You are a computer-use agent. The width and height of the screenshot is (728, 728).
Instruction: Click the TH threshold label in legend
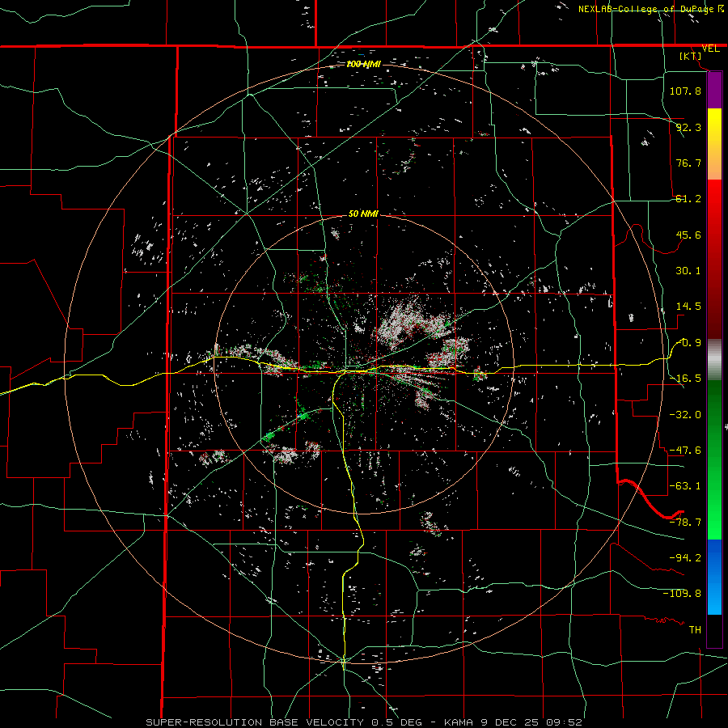(695, 630)
